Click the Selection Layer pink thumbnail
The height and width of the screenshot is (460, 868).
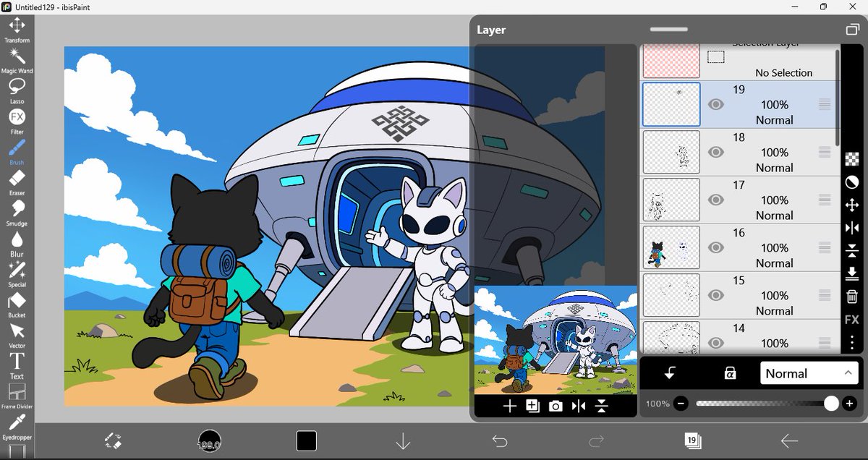coord(671,61)
